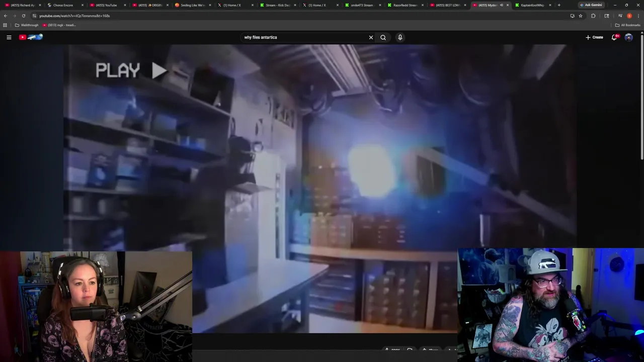The height and width of the screenshot is (362, 644).
Task: Switch to the '(4055) BEST LOW' tab
Action: click(447, 5)
